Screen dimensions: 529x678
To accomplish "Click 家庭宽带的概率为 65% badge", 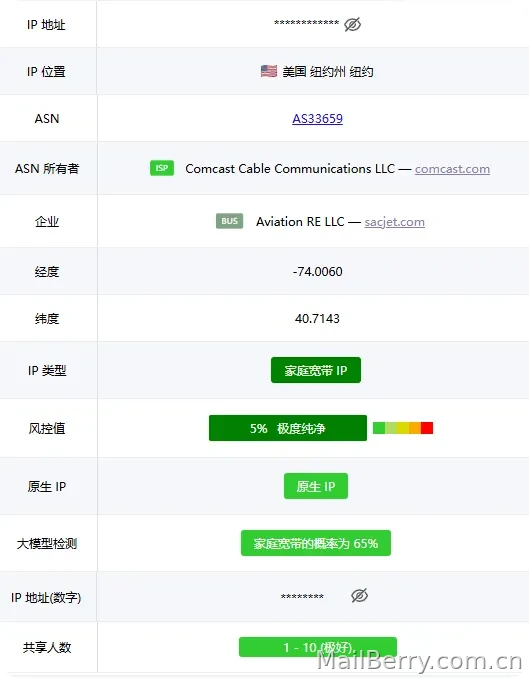I will pos(316,543).
